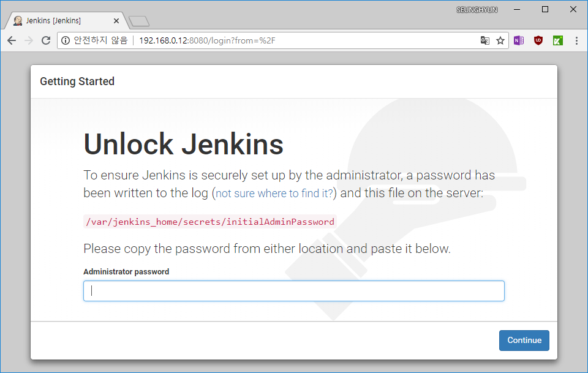Click the address bar URL text
This screenshot has height=373, width=588.
pos(208,40)
